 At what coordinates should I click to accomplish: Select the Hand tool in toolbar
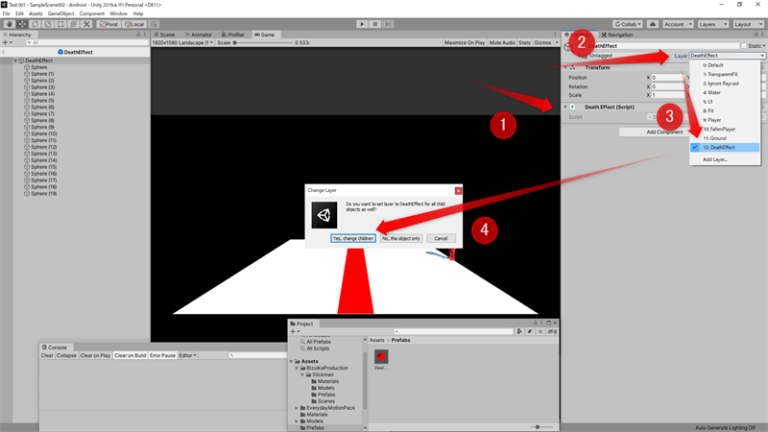9,24
